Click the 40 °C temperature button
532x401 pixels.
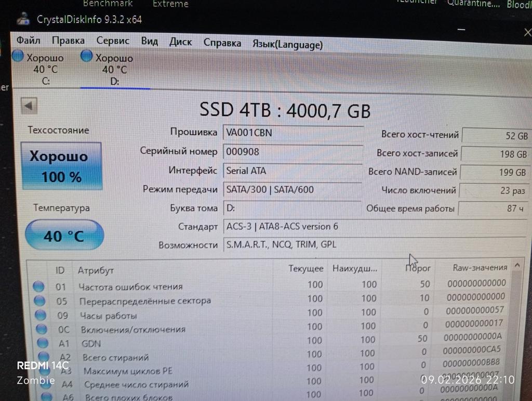pos(64,236)
